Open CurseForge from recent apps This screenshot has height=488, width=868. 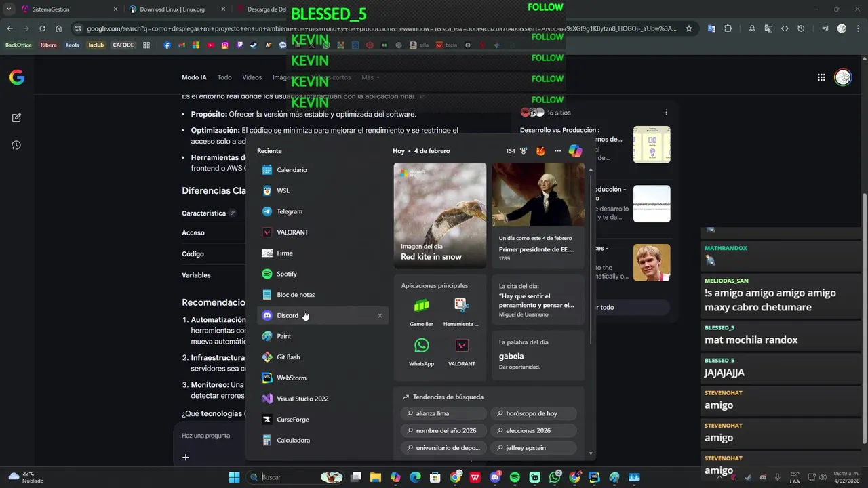pyautogui.click(x=322, y=420)
